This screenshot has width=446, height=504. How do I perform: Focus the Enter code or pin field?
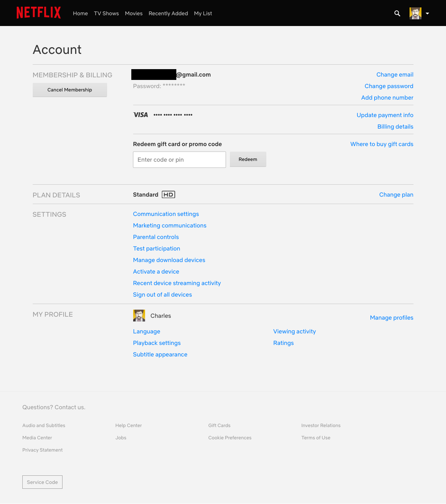click(179, 159)
